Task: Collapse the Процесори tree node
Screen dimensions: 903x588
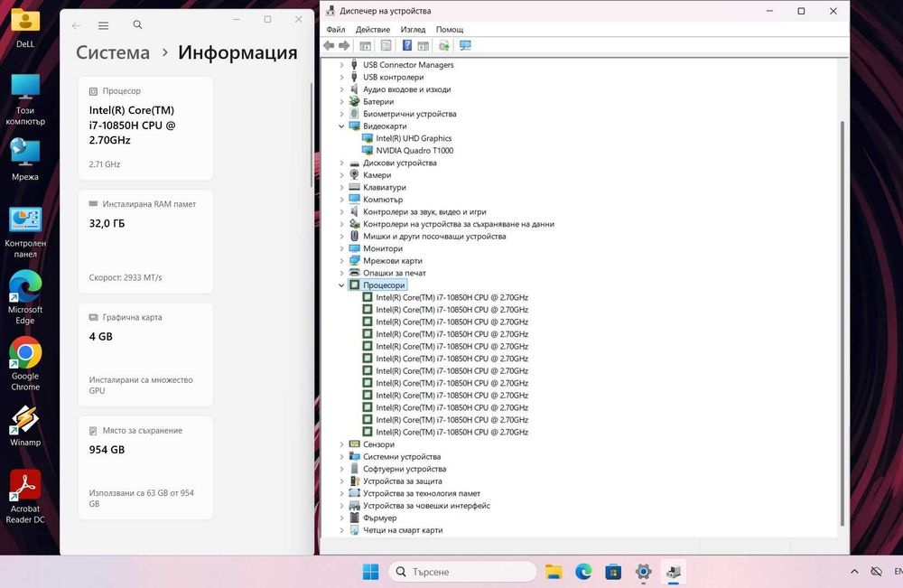Action: [x=341, y=285]
